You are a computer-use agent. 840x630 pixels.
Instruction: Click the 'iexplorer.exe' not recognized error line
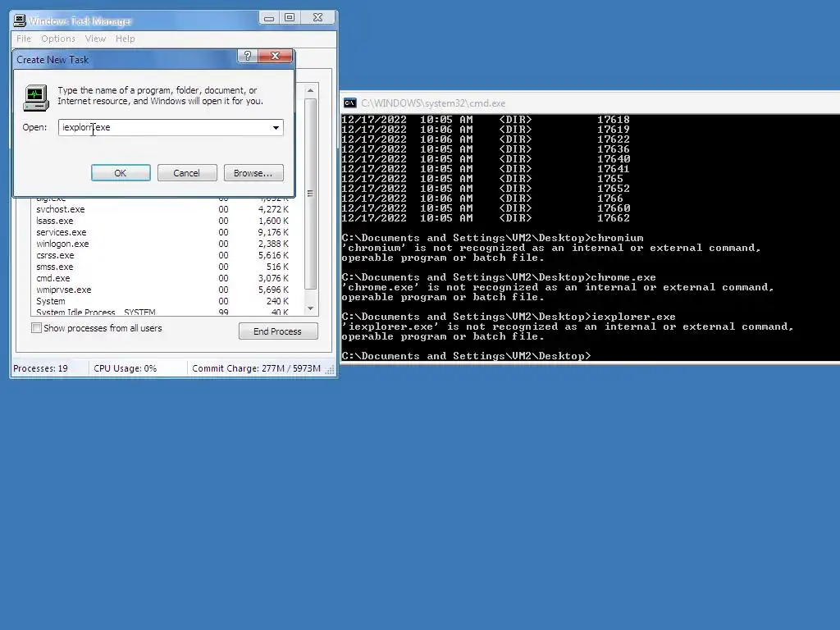(x=568, y=326)
